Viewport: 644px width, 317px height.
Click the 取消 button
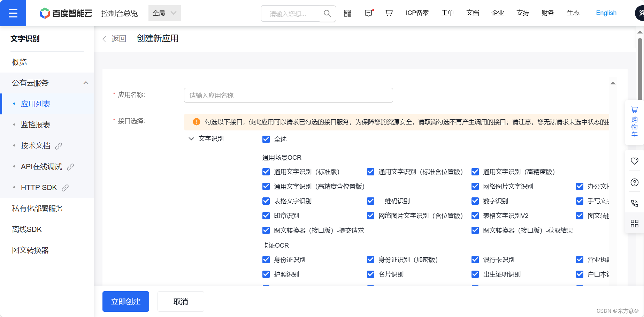click(x=181, y=301)
